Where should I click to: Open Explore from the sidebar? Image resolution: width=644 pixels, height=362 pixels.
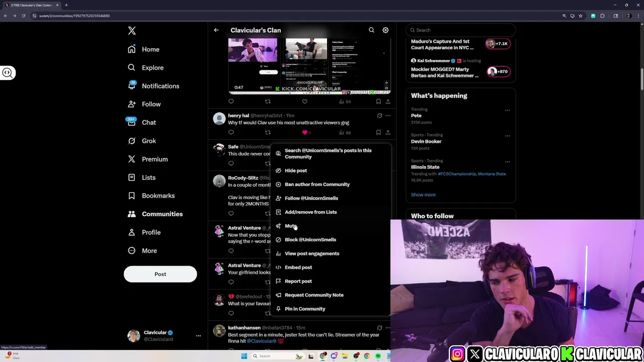click(x=146, y=67)
